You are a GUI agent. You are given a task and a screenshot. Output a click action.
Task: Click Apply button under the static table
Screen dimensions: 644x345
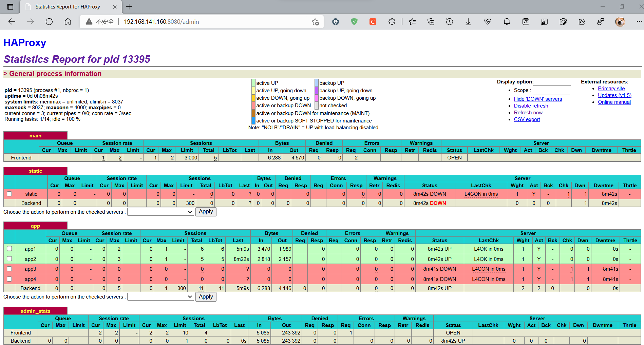coord(206,212)
